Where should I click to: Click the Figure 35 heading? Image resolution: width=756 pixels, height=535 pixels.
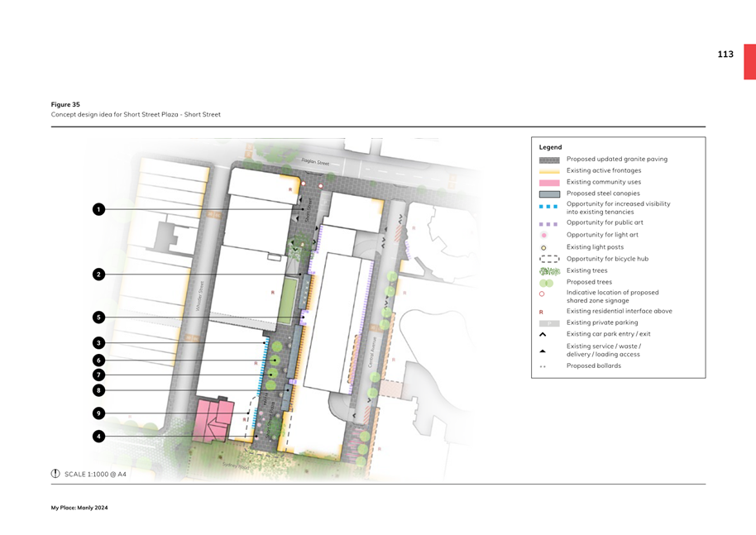click(x=65, y=105)
